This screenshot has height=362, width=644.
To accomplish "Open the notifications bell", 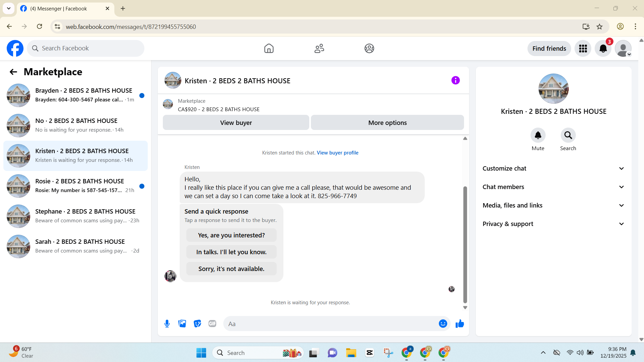I will point(603,48).
